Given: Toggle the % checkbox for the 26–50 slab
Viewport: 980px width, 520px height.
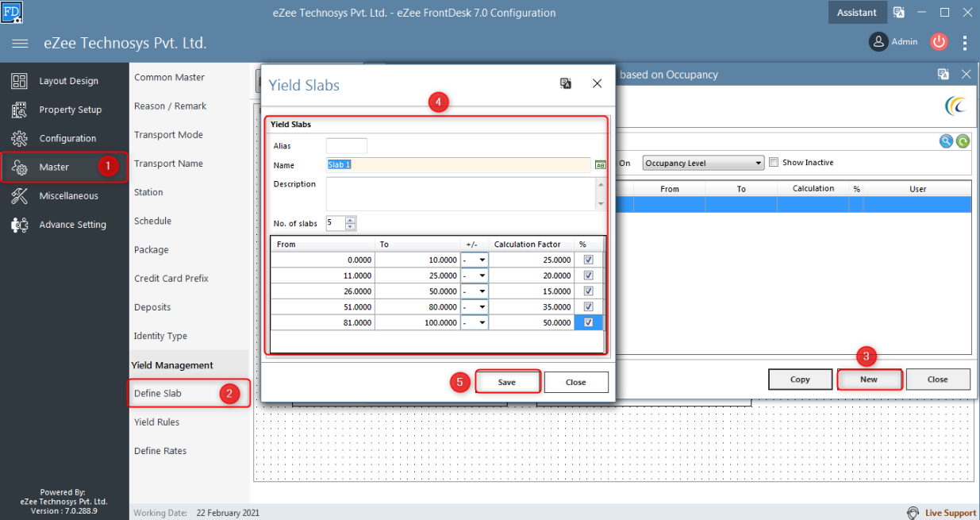Looking at the screenshot, I should [588, 291].
